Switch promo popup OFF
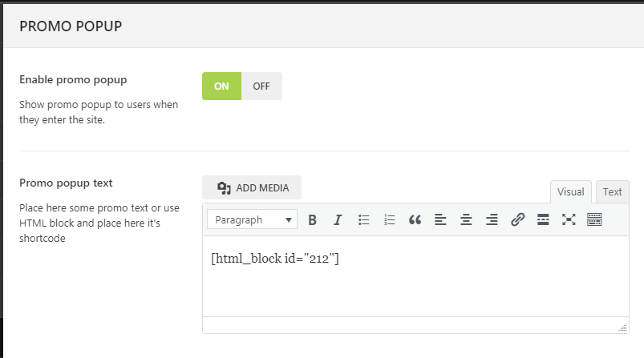Image resolution: width=644 pixels, height=358 pixels. (x=261, y=86)
